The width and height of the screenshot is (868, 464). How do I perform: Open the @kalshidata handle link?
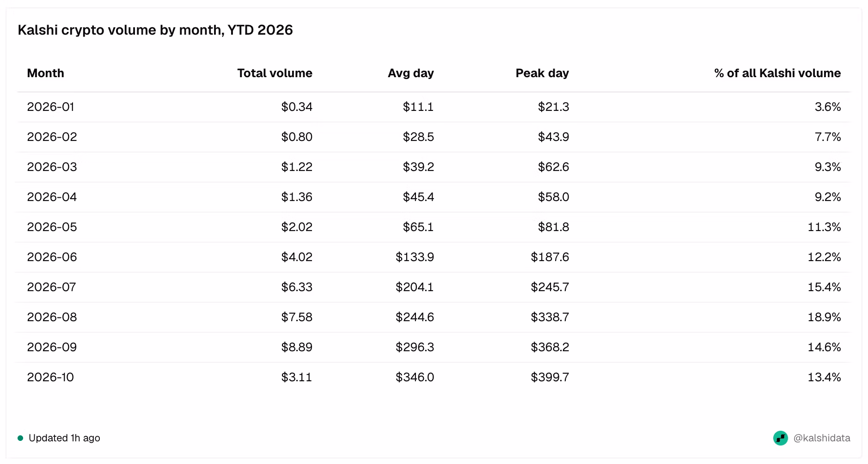[822, 438]
